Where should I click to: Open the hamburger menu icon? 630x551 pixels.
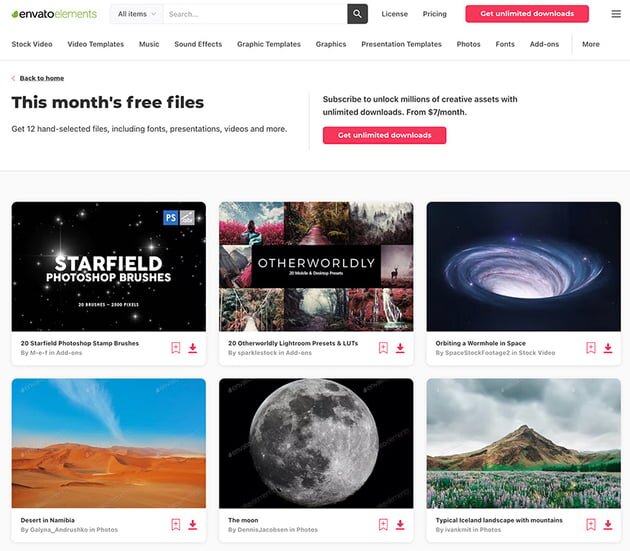pyautogui.click(x=616, y=14)
